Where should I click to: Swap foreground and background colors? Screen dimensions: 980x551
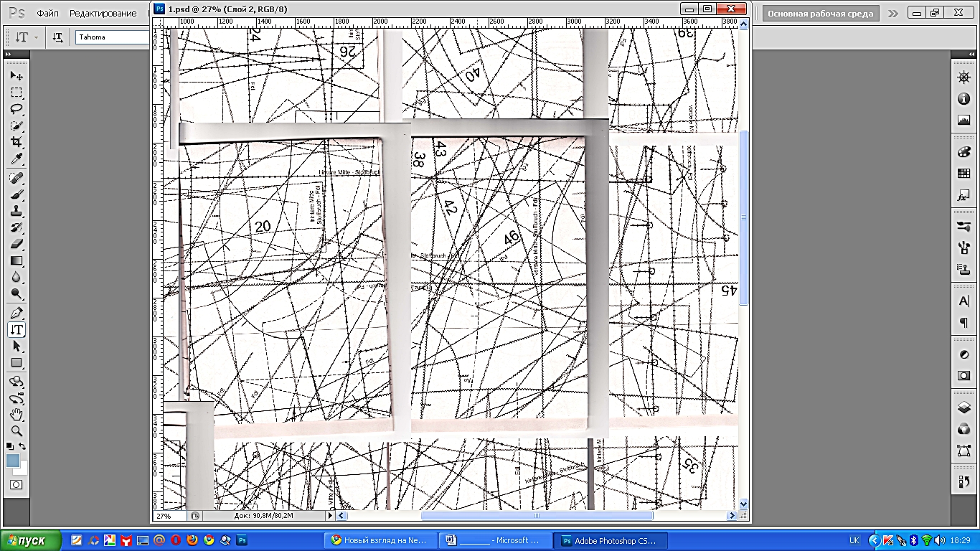22,446
